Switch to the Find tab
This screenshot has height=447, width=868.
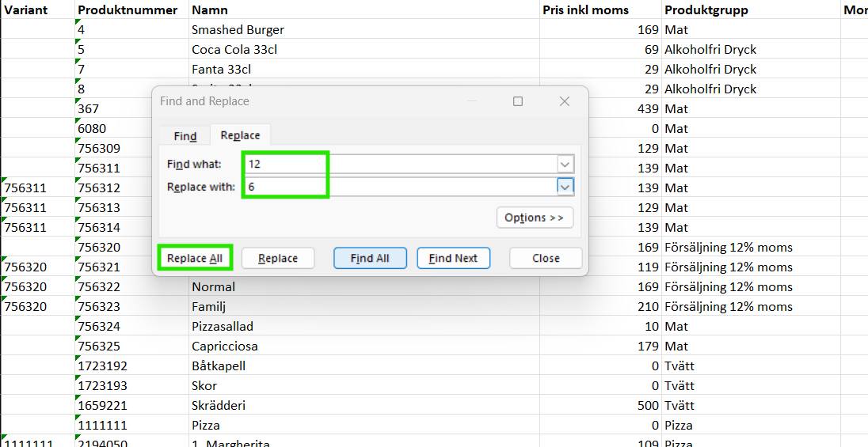click(185, 136)
